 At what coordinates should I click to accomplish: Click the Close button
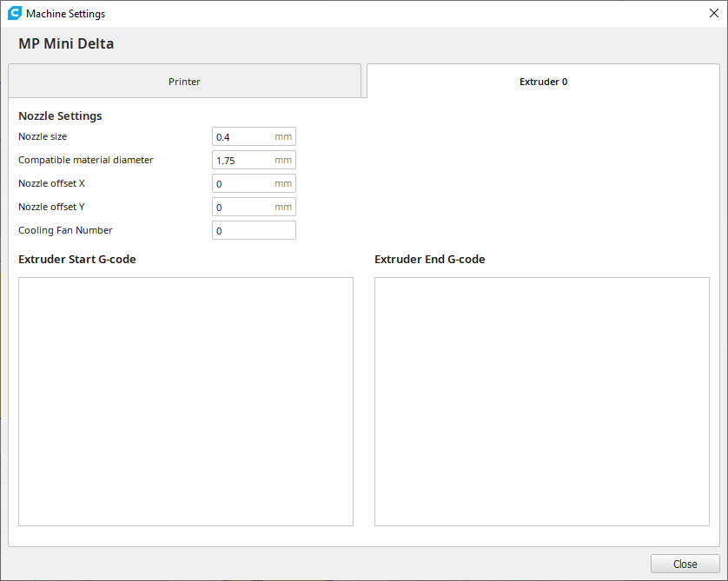(685, 564)
